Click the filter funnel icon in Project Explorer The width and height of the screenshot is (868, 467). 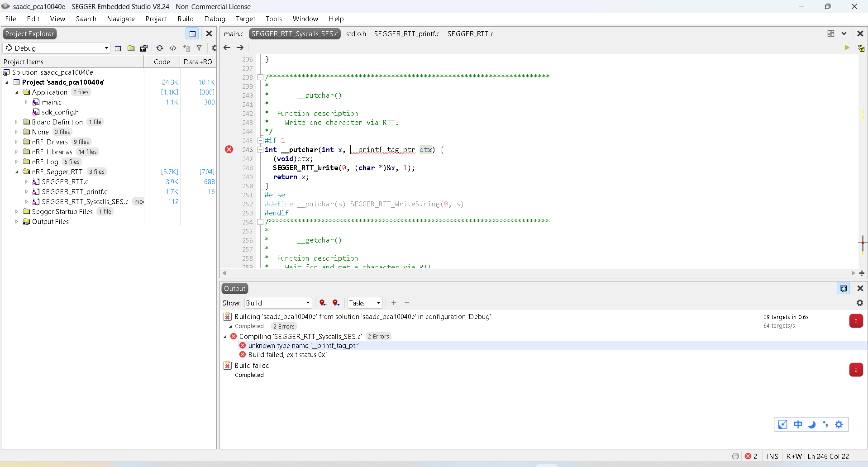(x=199, y=48)
